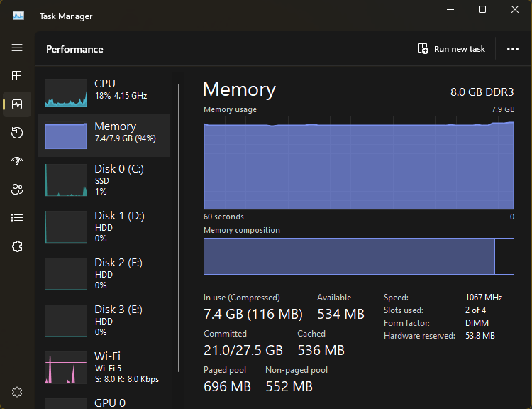Click the '8.0 GB DDR3' label

(482, 92)
